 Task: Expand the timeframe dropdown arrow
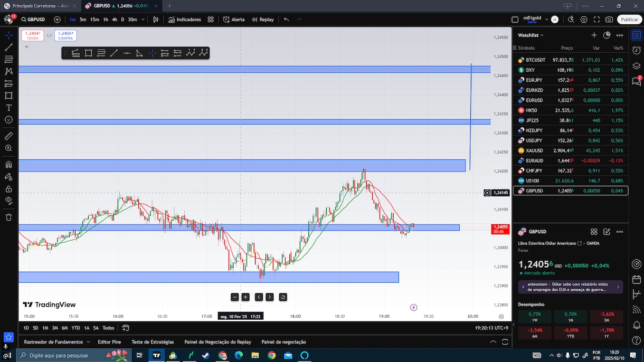pyautogui.click(x=143, y=20)
